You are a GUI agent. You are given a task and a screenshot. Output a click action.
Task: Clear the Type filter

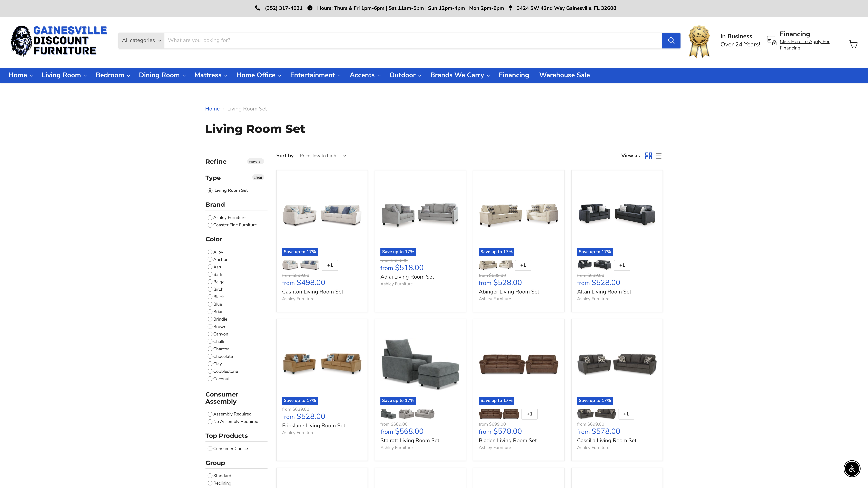coord(258,177)
